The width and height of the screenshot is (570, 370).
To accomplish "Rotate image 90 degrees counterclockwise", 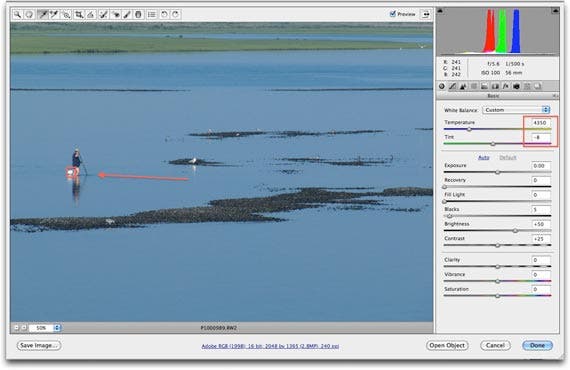I will (x=164, y=15).
